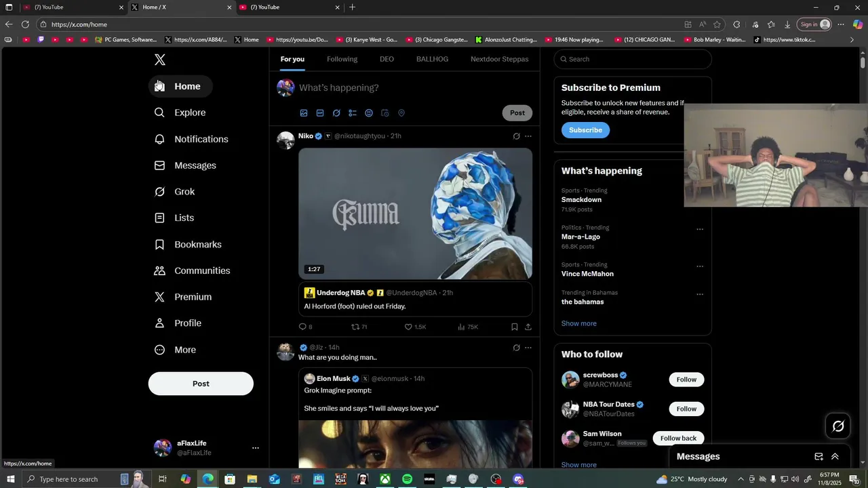Bookmark Niko's post

pyautogui.click(x=515, y=327)
